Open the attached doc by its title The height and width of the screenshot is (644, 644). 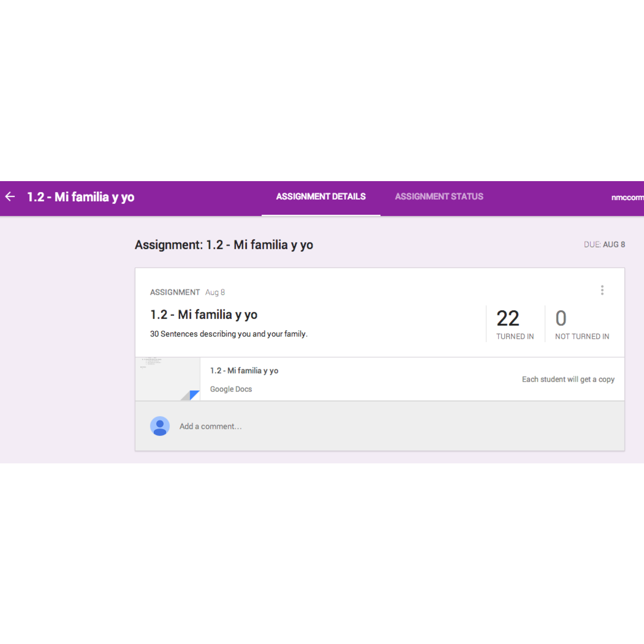coord(244,371)
